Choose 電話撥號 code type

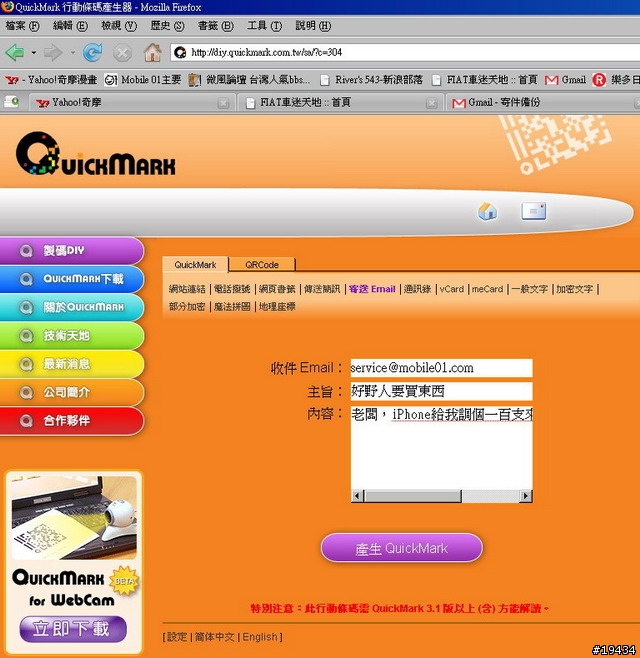click(232, 289)
